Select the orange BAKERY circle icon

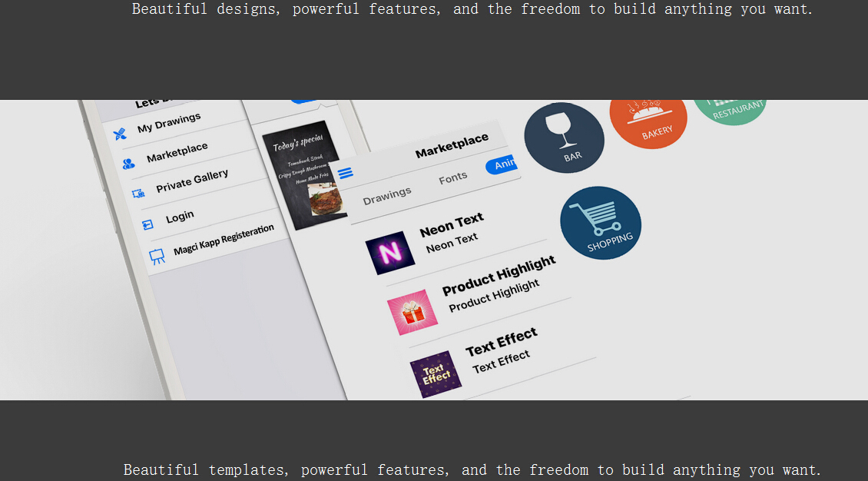click(648, 119)
